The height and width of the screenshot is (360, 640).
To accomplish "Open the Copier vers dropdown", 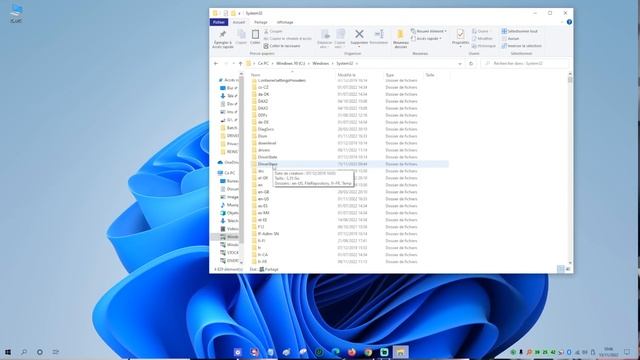I will [x=340, y=39].
